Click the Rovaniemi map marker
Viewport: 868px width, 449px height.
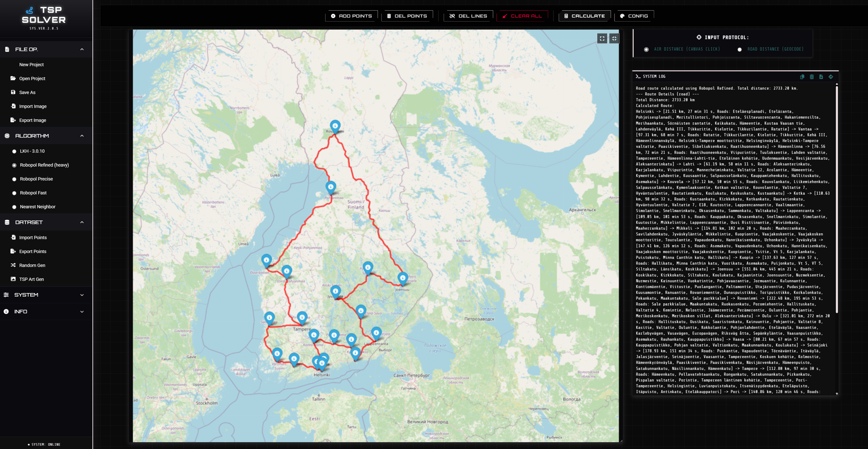[335, 126]
